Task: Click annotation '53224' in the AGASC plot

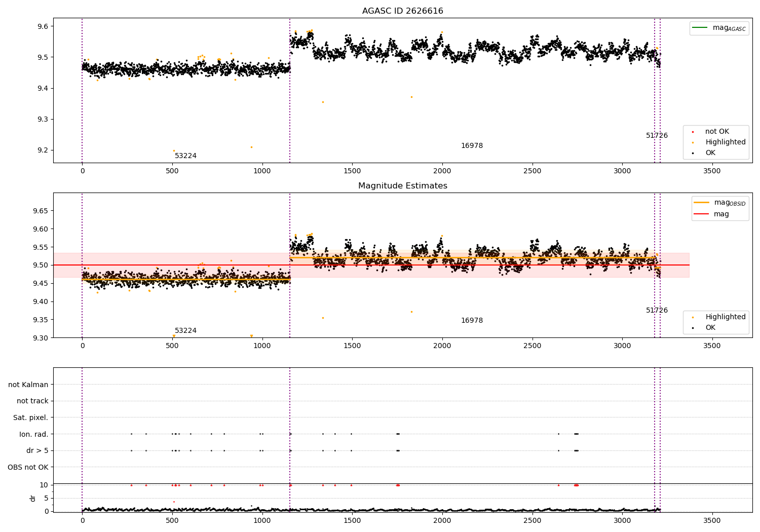Action: pyautogui.click(x=185, y=156)
